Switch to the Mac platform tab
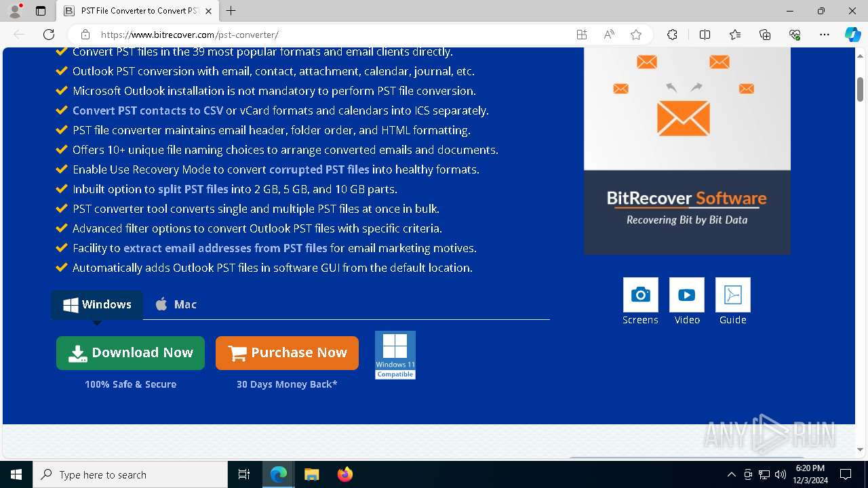 (x=176, y=304)
